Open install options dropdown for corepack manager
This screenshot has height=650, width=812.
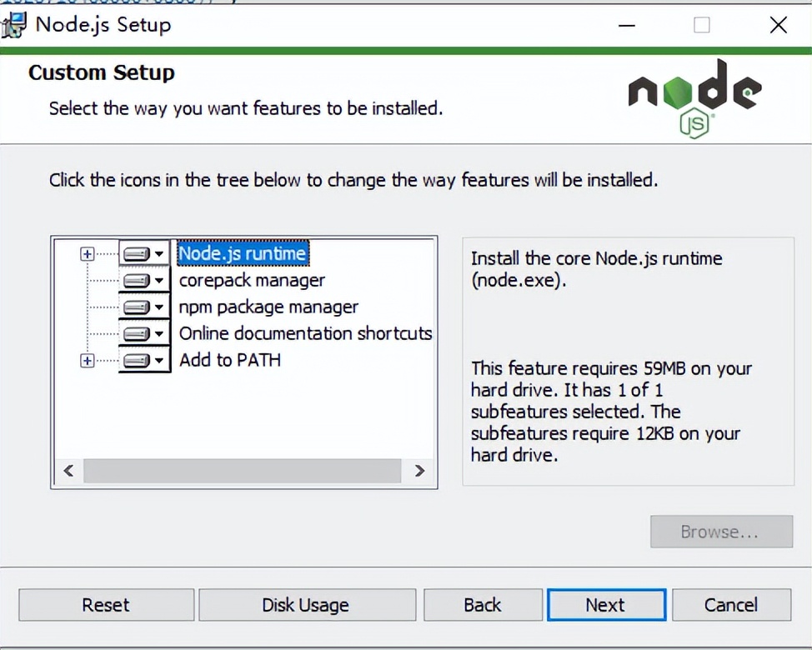pyautogui.click(x=144, y=281)
